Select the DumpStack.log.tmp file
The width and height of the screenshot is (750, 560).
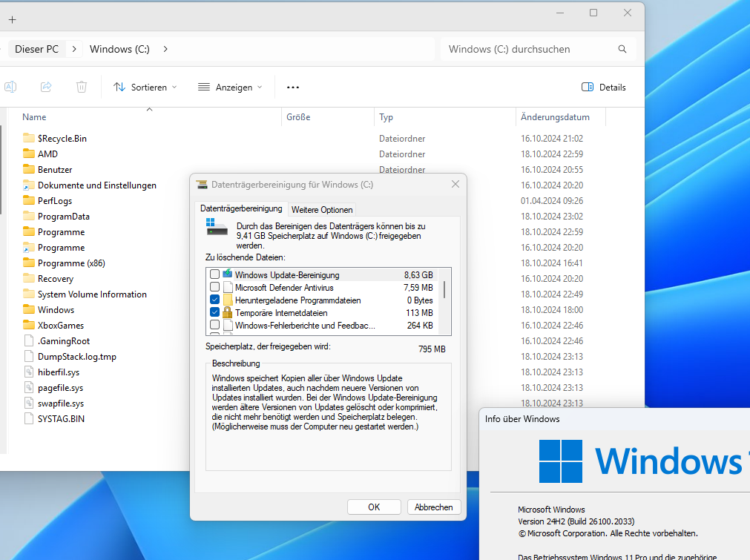pyautogui.click(x=77, y=356)
